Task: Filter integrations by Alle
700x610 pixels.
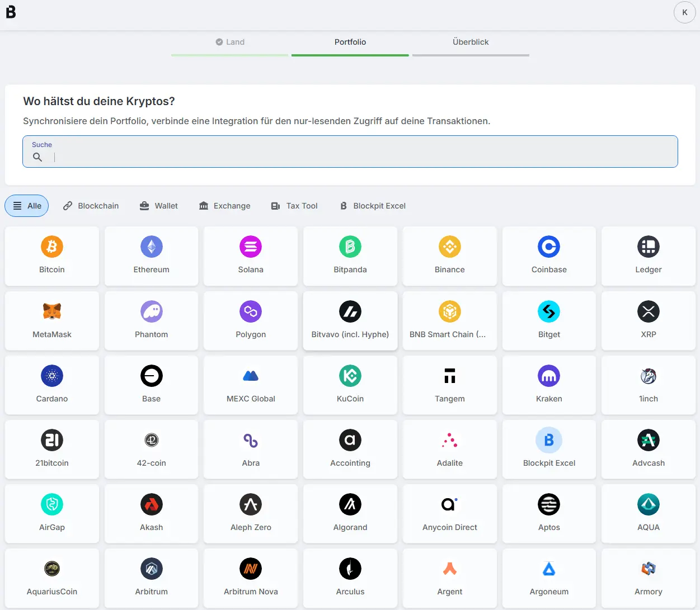Action: [x=27, y=206]
